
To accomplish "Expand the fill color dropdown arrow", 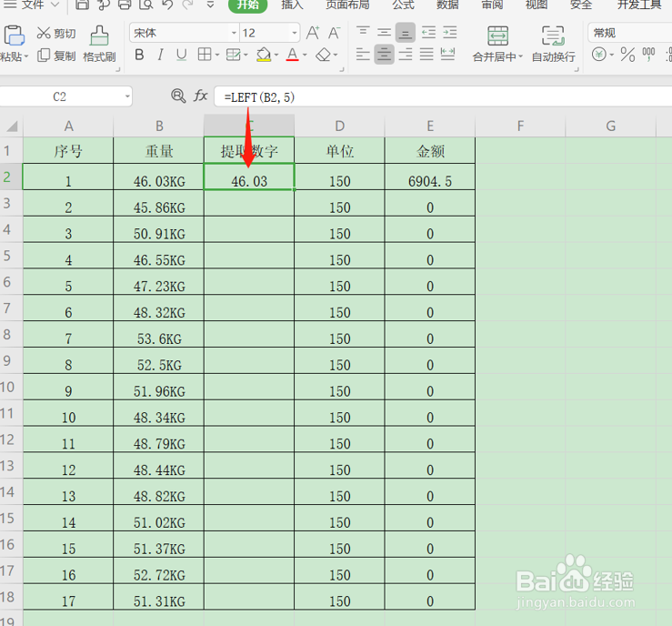I will coord(276,55).
